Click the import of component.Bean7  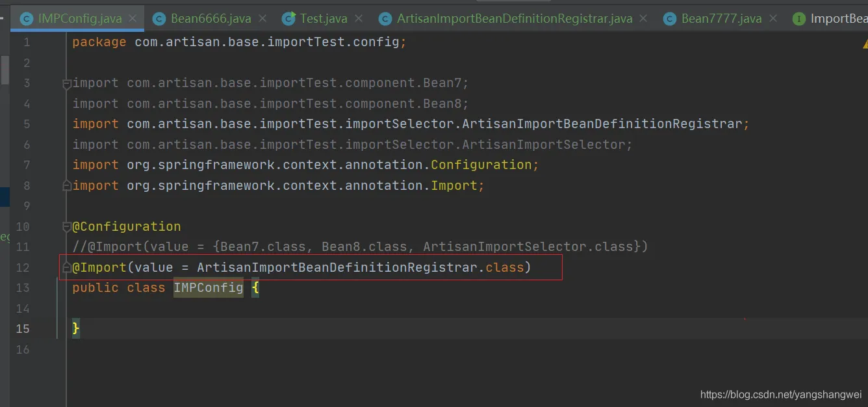coord(270,83)
